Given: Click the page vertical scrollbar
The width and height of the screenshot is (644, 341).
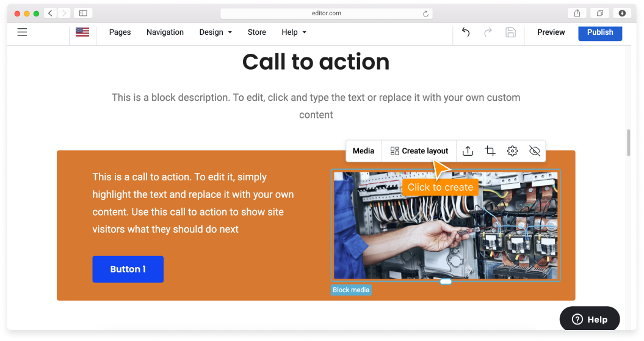Looking at the screenshot, I should (x=628, y=143).
